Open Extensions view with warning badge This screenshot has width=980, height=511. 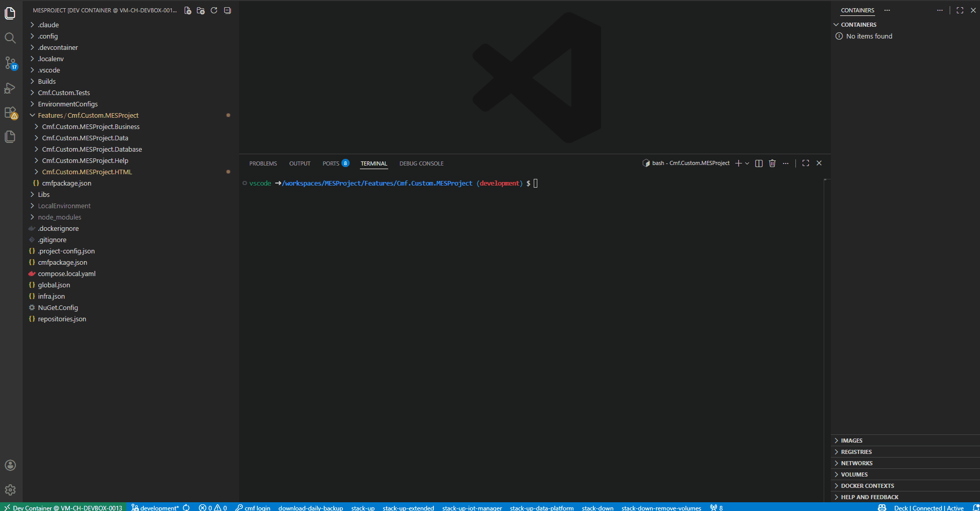coord(10,113)
